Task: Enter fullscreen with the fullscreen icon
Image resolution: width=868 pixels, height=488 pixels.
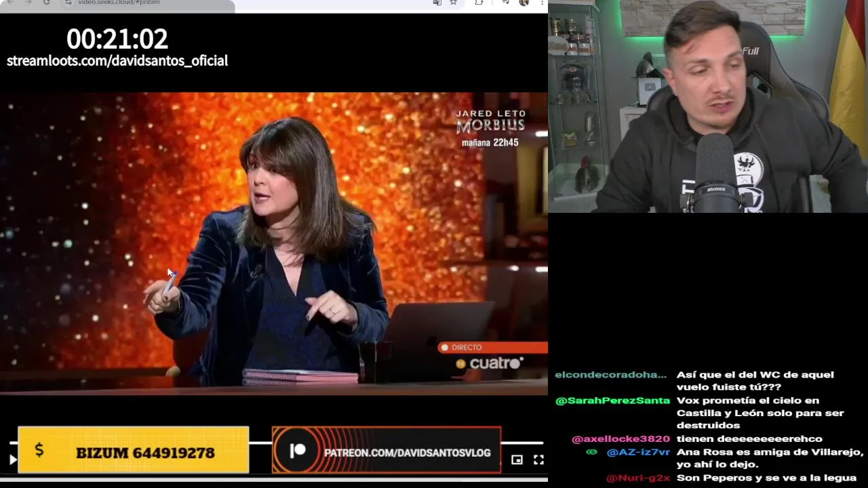Action: (538, 460)
